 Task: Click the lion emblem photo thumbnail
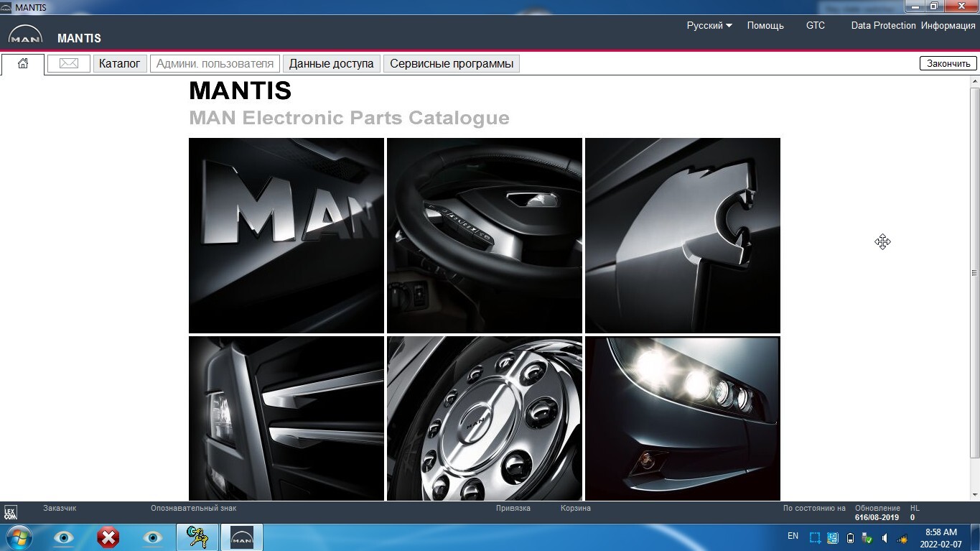[683, 236]
